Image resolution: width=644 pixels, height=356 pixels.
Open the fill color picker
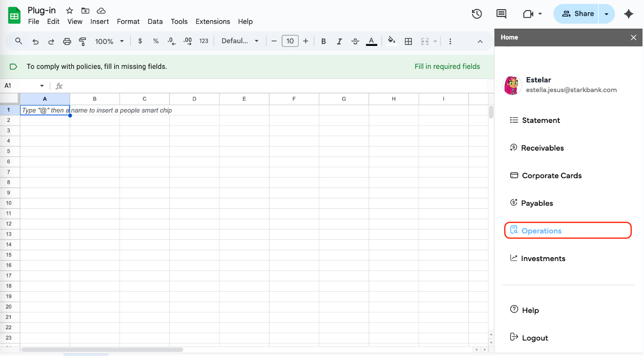click(391, 41)
